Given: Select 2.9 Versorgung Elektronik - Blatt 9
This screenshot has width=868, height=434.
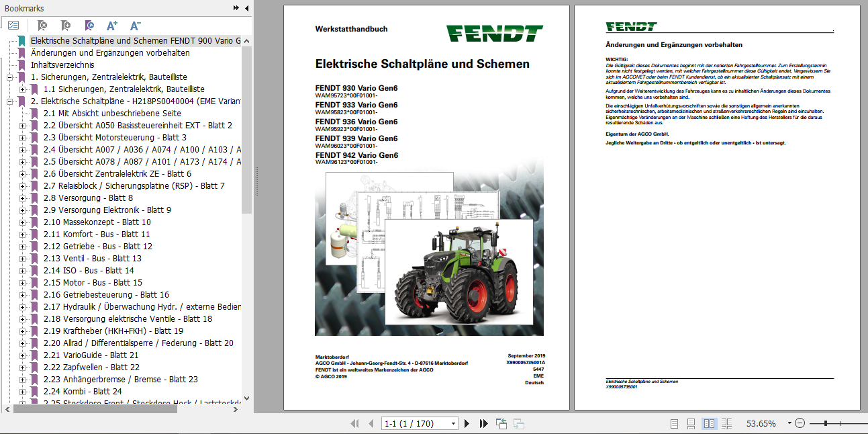Looking at the screenshot, I should click(x=107, y=210).
